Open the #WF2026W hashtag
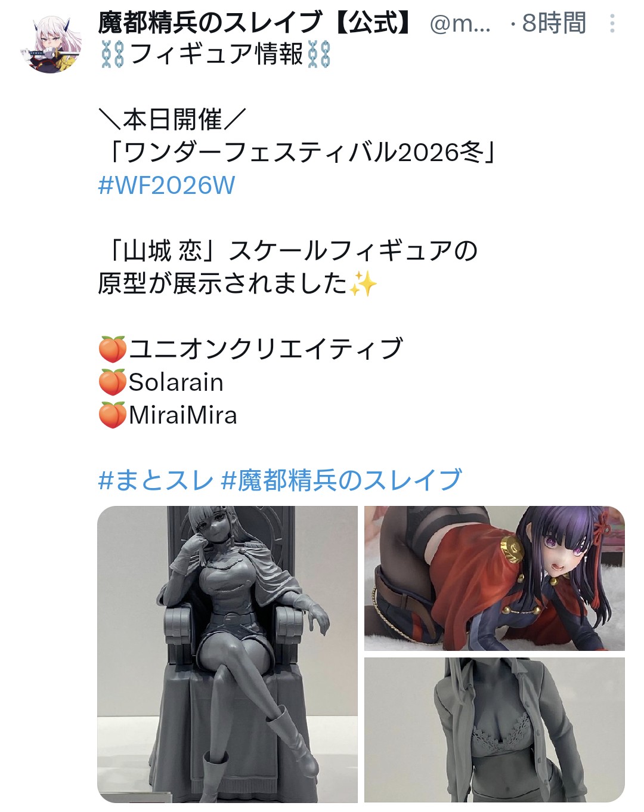This screenshot has height=812, width=644. [166, 186]
